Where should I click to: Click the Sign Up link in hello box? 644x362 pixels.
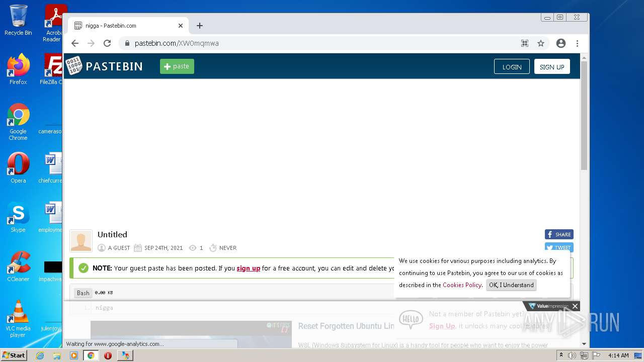click(442, 326)
